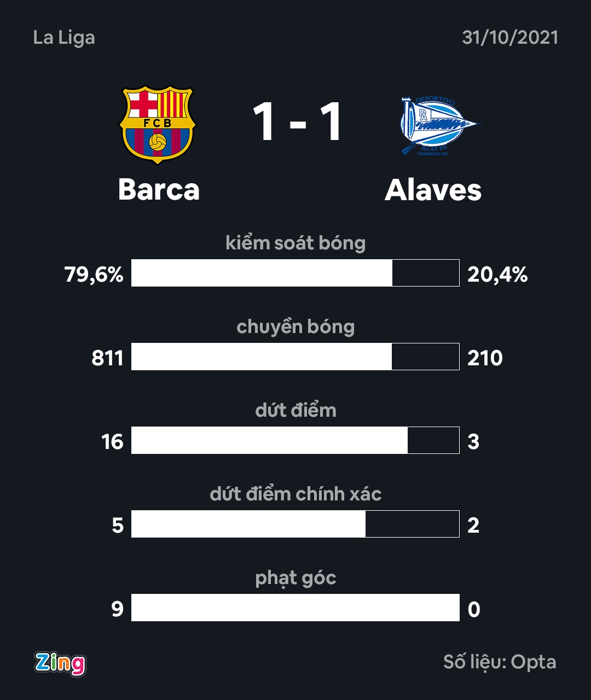Screen dimensions: 591x700
Task: Click the 210 passes value for Alaves
Action: coord(485,358)
